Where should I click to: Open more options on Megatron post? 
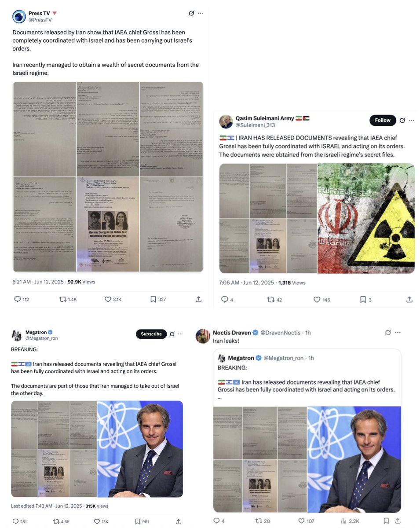click(x=182, y=334)
